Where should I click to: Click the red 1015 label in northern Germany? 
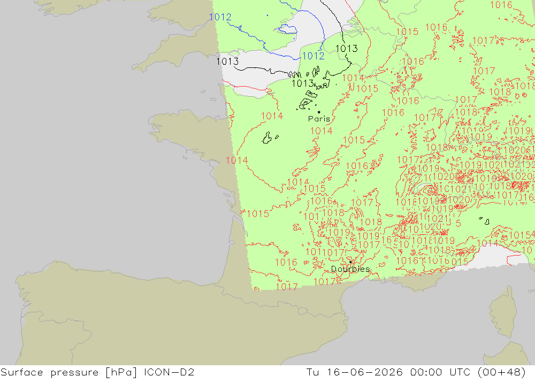(407, 32)
